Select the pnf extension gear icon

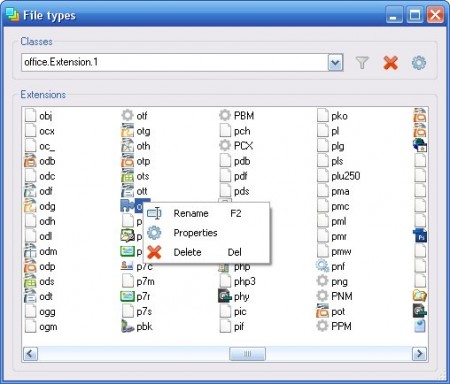pos(322,266)
